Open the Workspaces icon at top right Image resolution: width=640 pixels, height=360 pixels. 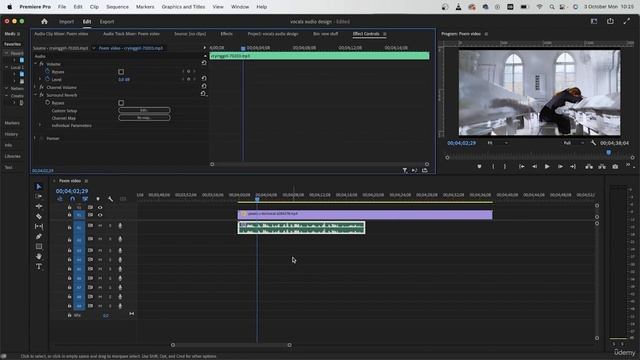[594, 21]
